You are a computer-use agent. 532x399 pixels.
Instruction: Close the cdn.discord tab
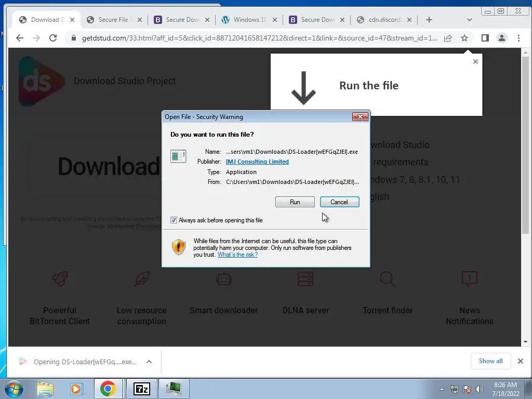pyautogui.click(x=409, y=20)
